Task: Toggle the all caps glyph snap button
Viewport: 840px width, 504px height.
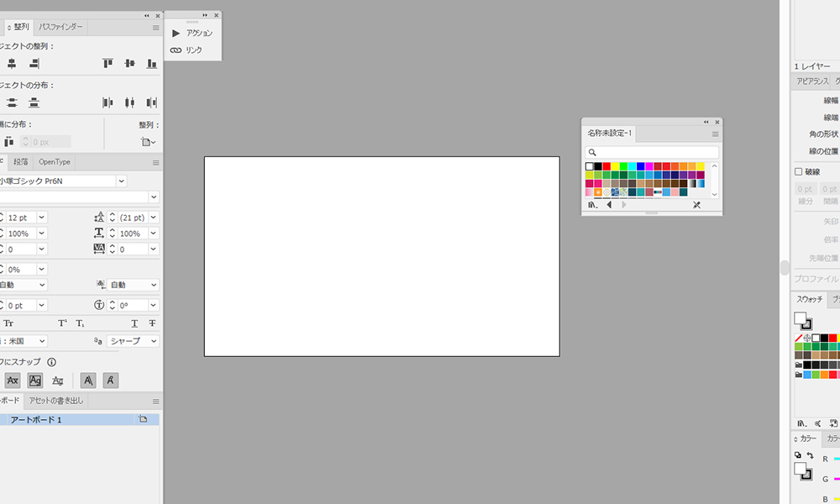Action: point(13,381)
